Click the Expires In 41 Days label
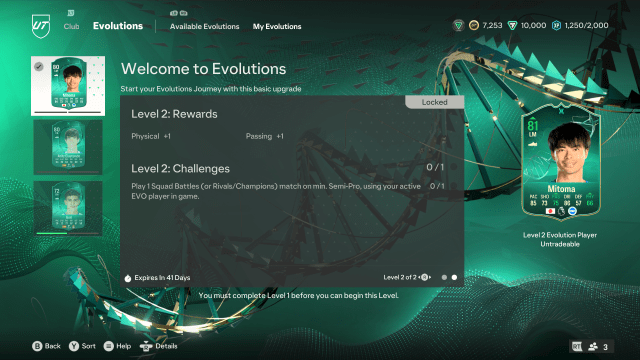640x360 pixels. point(162,278)
